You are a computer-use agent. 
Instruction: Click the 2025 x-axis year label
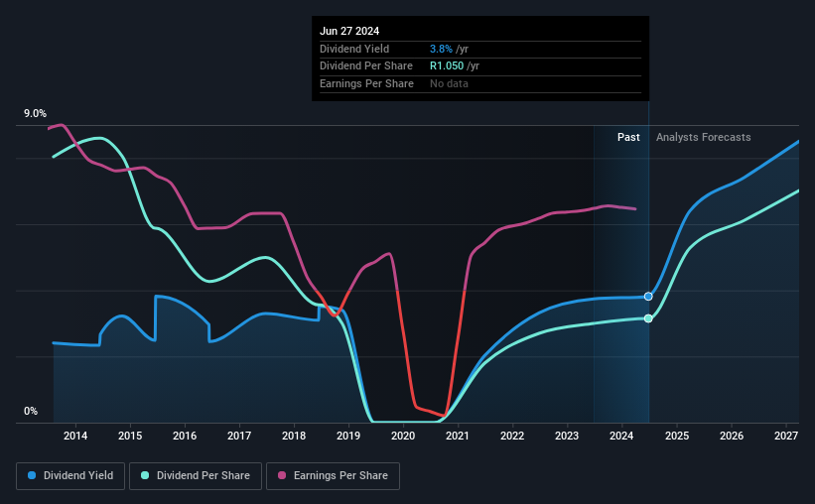677,436
